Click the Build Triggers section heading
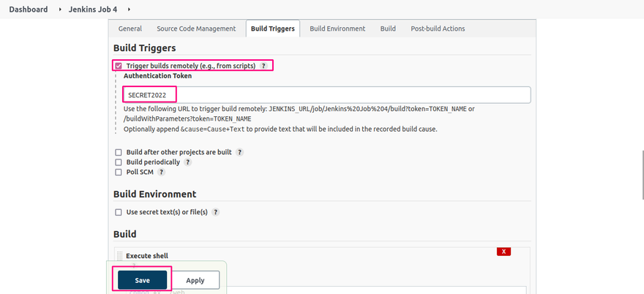The image size is (644, 294). 145,48
